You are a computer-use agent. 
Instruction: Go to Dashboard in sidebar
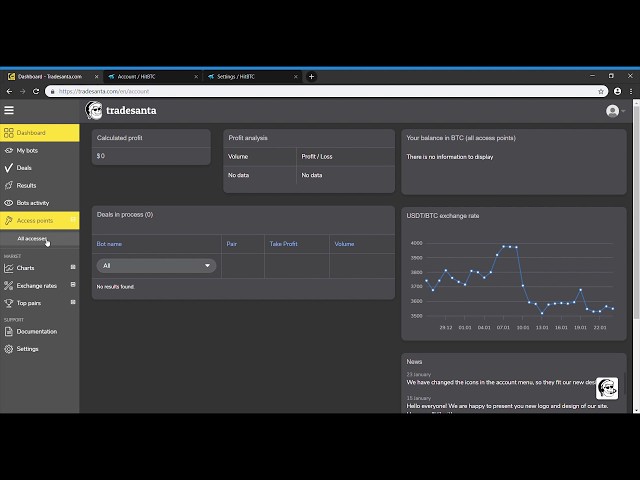coord(40,133)
